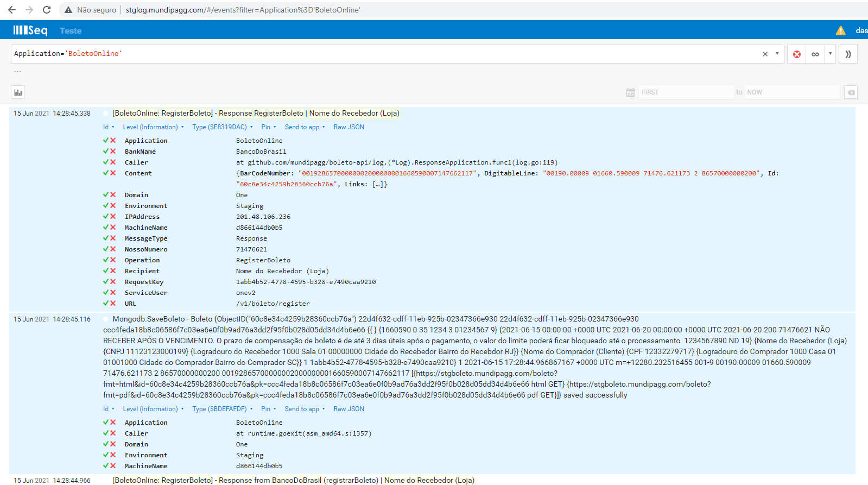Exclude ServiceUser onev2 with red X

point(113,293)
